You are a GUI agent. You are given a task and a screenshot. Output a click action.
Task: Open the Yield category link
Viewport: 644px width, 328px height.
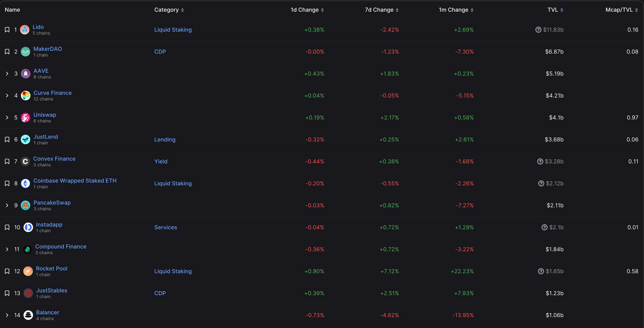coord(161,162)
